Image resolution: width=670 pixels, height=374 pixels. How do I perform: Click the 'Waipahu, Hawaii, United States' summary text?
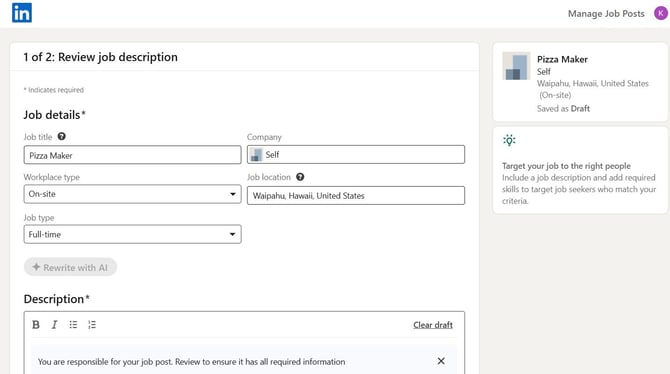[593, 83]
